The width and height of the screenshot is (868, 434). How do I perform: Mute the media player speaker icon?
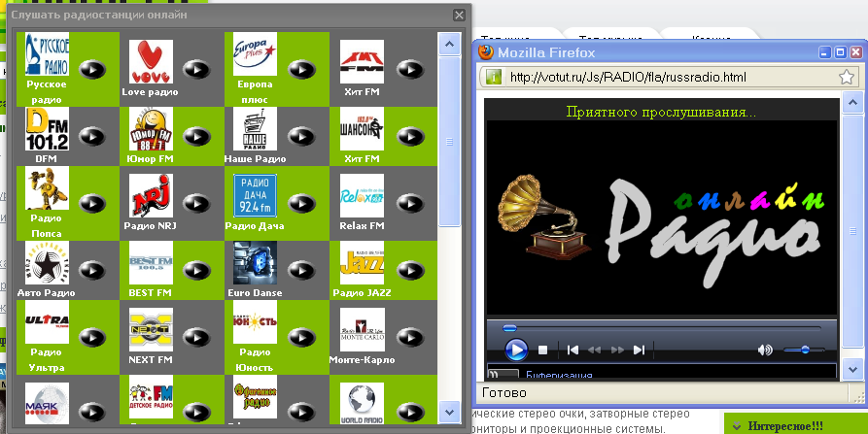pyautogui.click(x=765, y=350)
